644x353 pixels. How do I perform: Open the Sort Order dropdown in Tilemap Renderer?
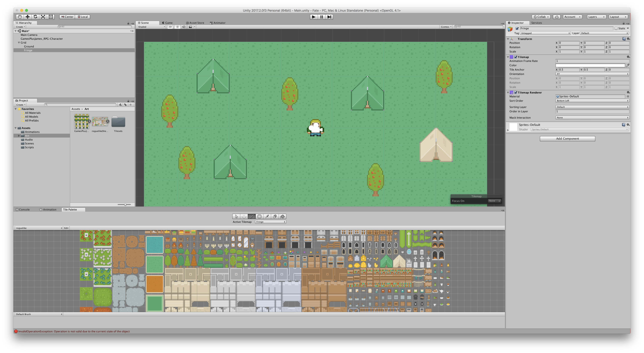(x=592, y=101)
